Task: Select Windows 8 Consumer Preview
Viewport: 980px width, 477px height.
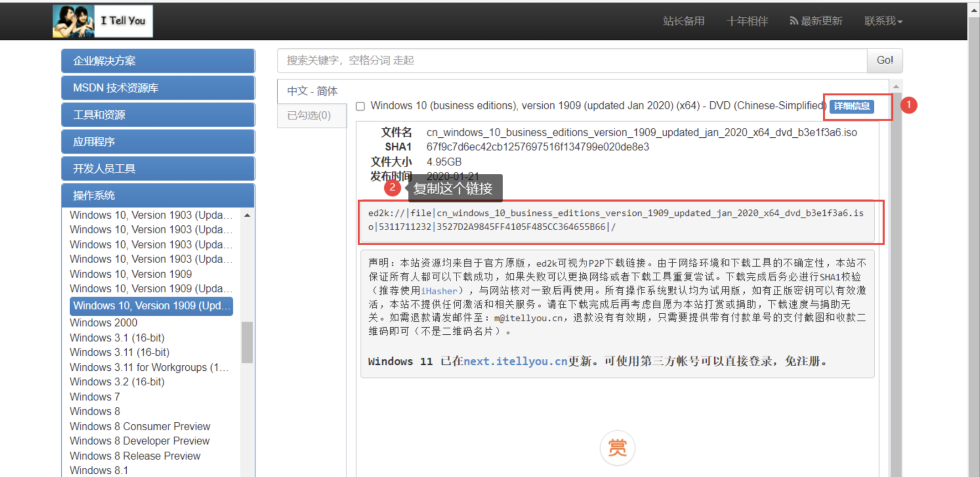Action: (x=140, y=426)
